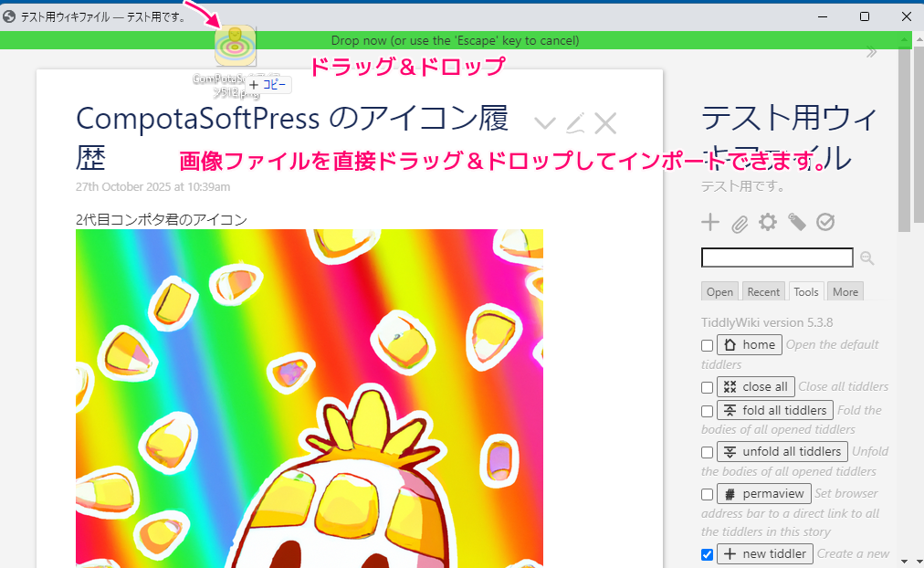
Task: Click the new tiddler plus icon in sidebar
Action: pos(709,222)
